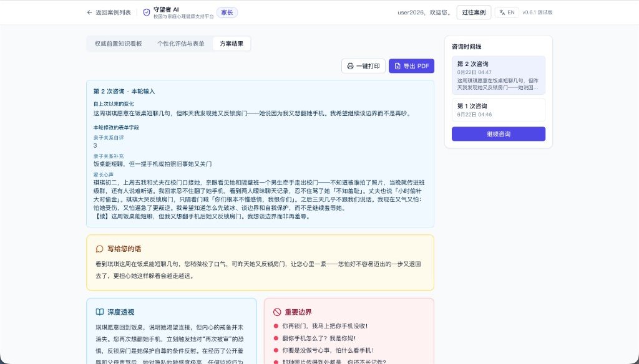The height and width of the screenshot is (364, 639).
Task: Switch language with EN button
Action: pos(507,12)
